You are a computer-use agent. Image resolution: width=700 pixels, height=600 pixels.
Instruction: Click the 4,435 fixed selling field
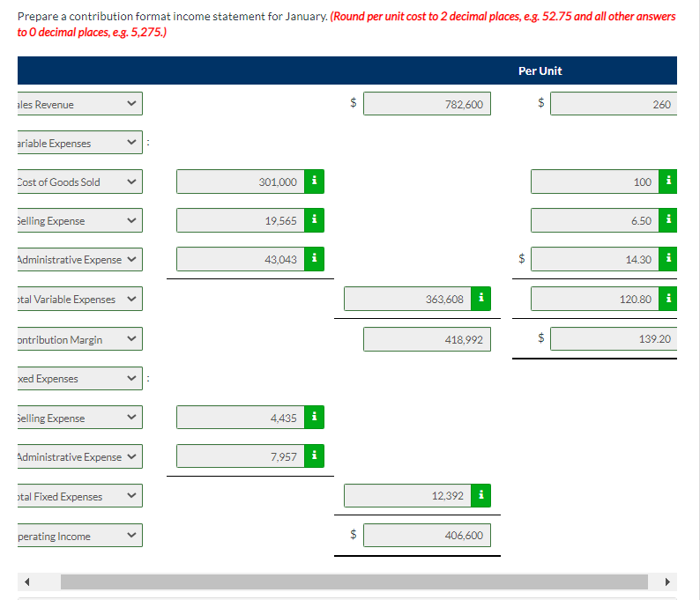(241, 417)
